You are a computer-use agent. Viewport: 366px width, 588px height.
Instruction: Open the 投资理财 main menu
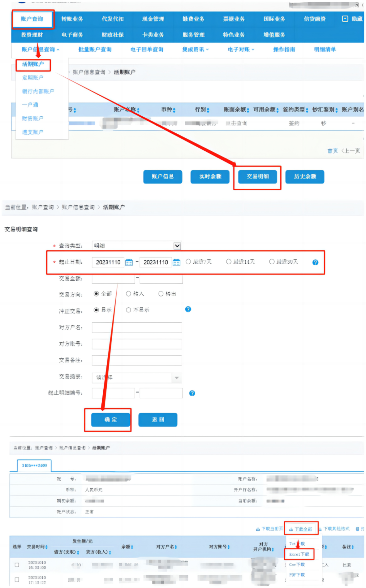[32, 35]
